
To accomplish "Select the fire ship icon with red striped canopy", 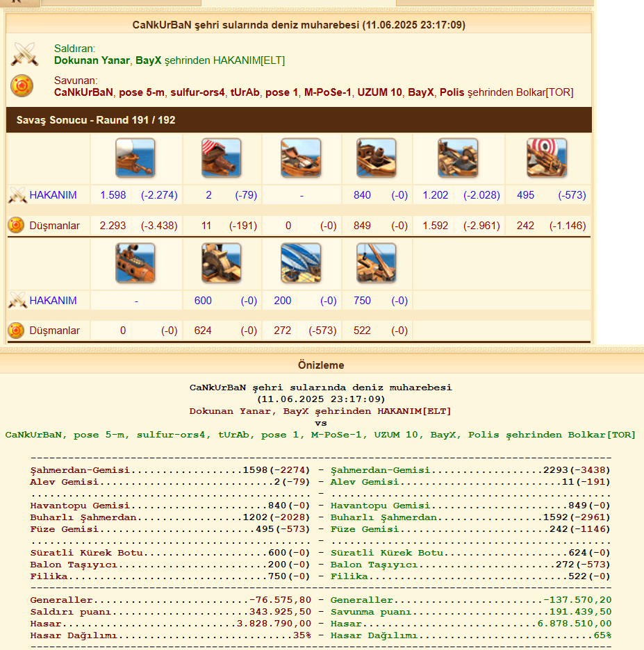I will [x=222, y=158].
